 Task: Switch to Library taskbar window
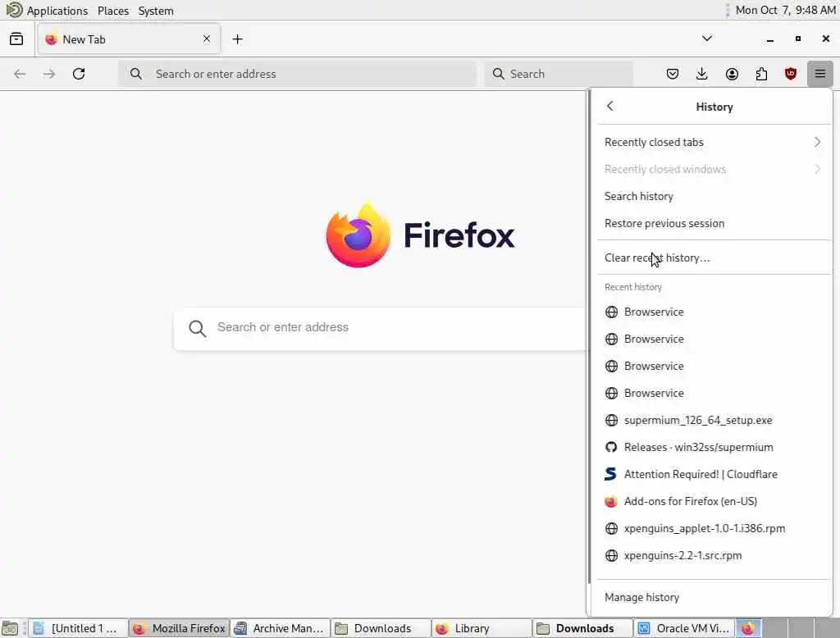[482, 628]
